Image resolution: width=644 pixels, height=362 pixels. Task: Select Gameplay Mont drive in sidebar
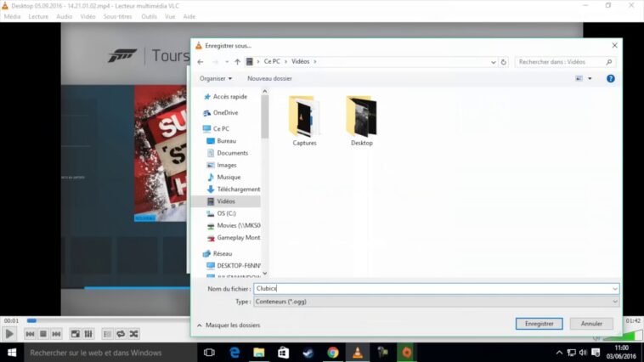(x=234, y=237)
